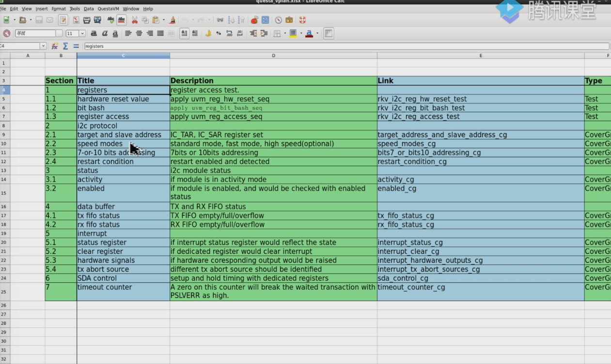Viewport: 611px width, 364px height.
Task: Open LibreOffice Help lifebuoy icon
Action: (302, 20)
